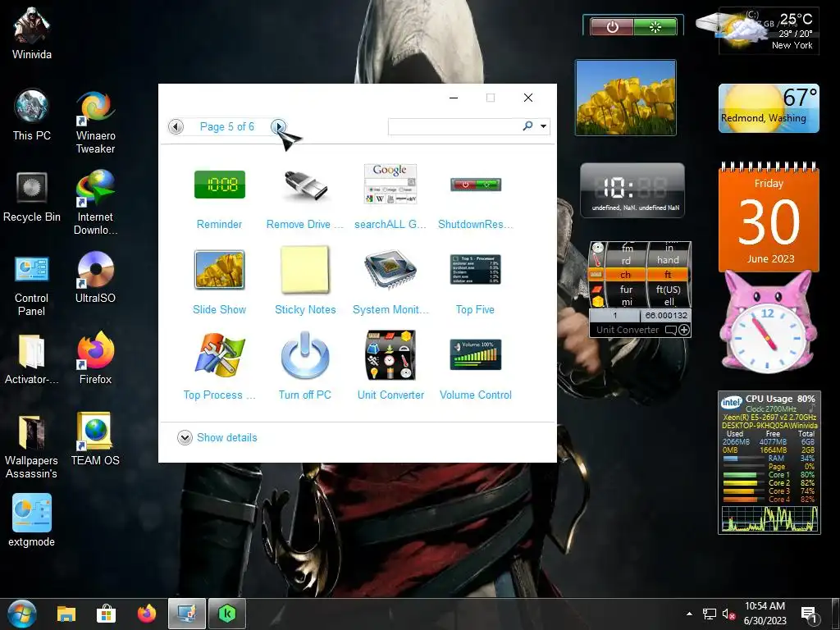Pick the ShutdownRestart gadget in gallery
Image resolution: width=840 pixels, height=630 pixels.
click(x=476, y=185)
